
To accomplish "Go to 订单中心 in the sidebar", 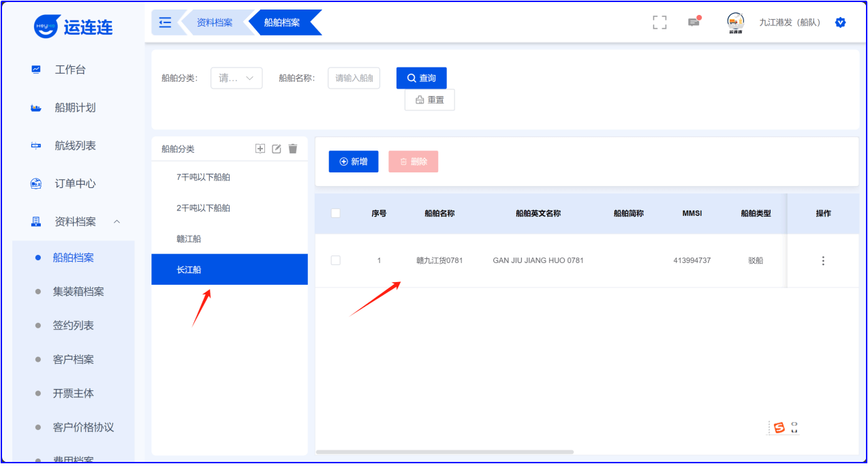I will tap(75, 183).
